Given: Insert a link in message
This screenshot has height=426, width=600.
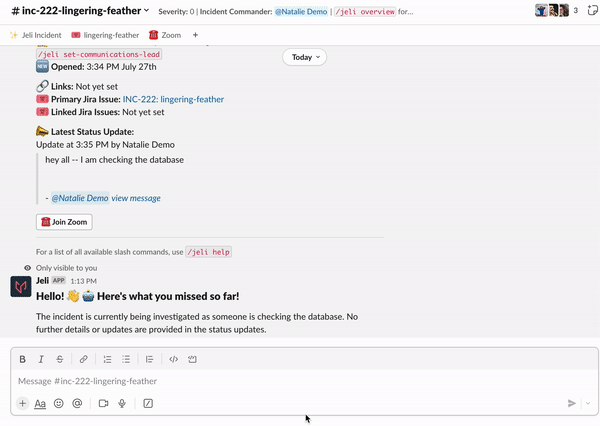Looking at the screenshot, I should [84, 359].
